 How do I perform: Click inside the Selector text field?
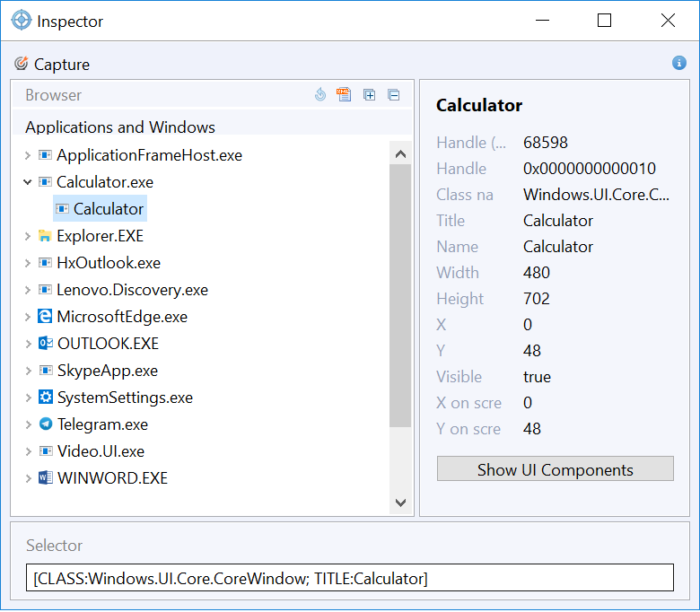coord(350,578)
